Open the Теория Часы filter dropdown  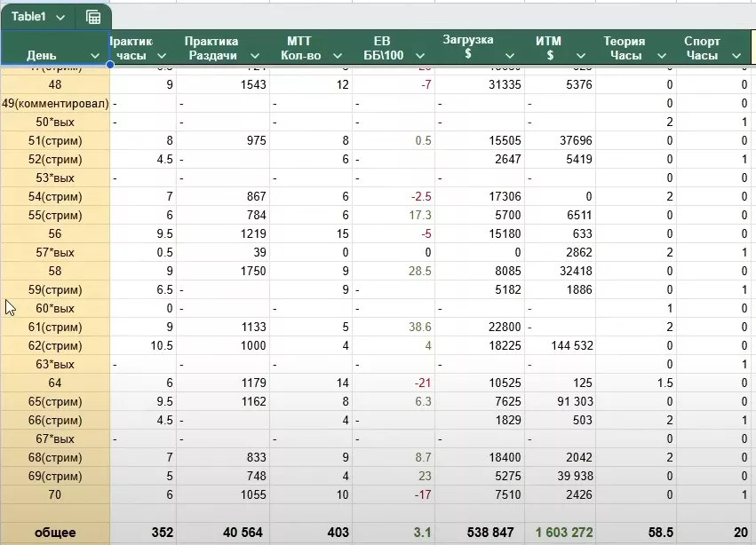pos(662,56)
